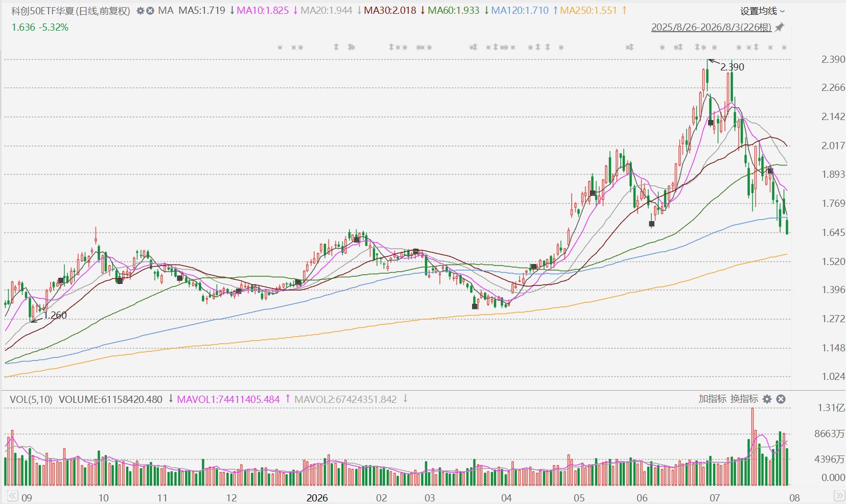Viewport: 846px width, 504px height.
Task: Click the 1.645 price axis label
Action: pyautogui.click(x=833, y=232)
